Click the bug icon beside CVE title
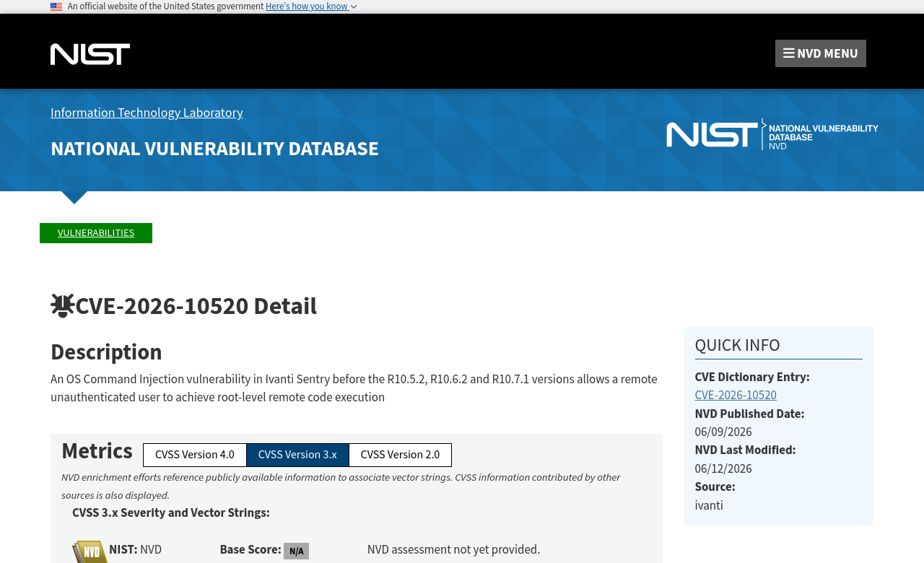 [x=62, y=306]
